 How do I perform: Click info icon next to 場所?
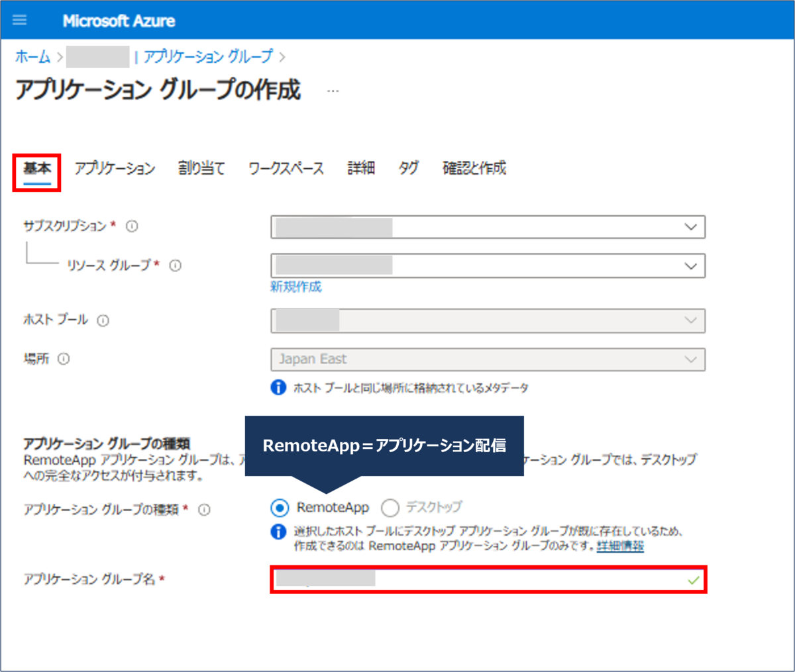click(x=64, y=359)
